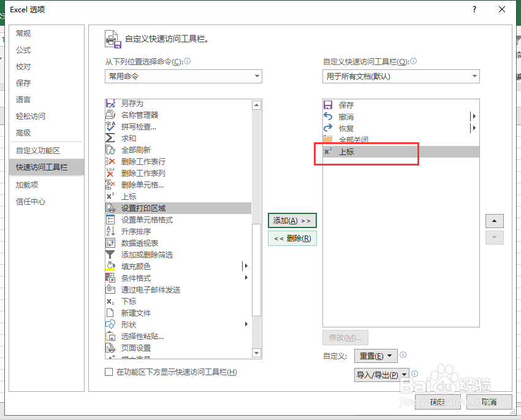Image resolution: width=521 pixels, height=420 pixels.
Task: Confirm with the 确定 button
Action: click(x=438, y=402)
